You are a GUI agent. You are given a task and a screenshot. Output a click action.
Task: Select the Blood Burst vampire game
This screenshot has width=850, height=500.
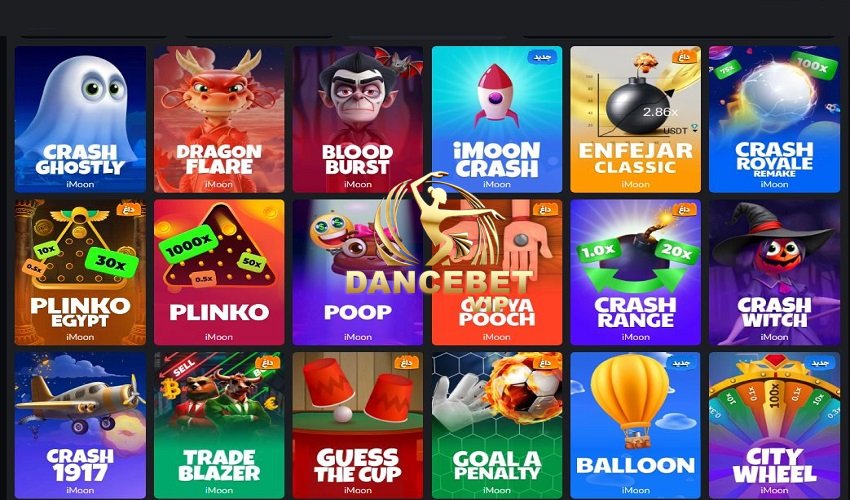coord(358,119)
